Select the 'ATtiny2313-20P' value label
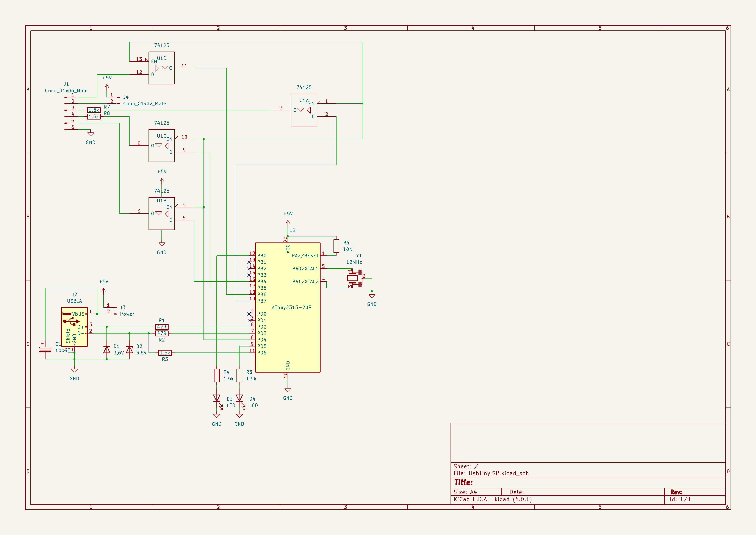756x535 pixels. [x=291, y=307]
